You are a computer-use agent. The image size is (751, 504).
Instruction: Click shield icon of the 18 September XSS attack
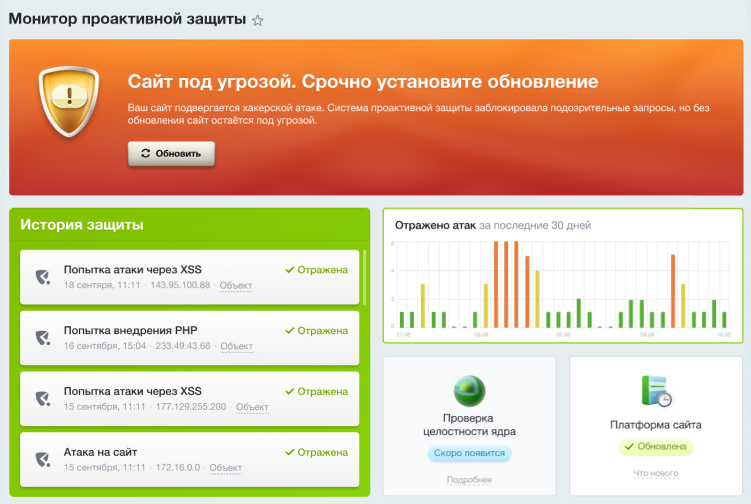[42, 277]
